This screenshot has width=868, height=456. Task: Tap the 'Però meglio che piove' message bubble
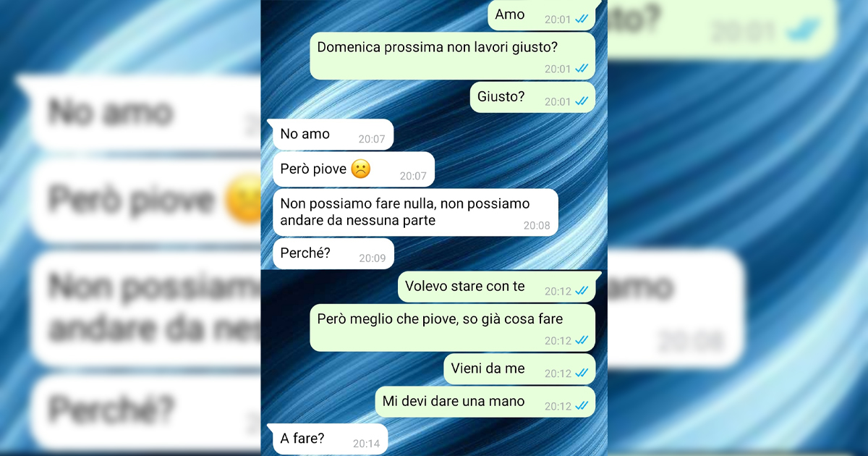click(453, 328)
